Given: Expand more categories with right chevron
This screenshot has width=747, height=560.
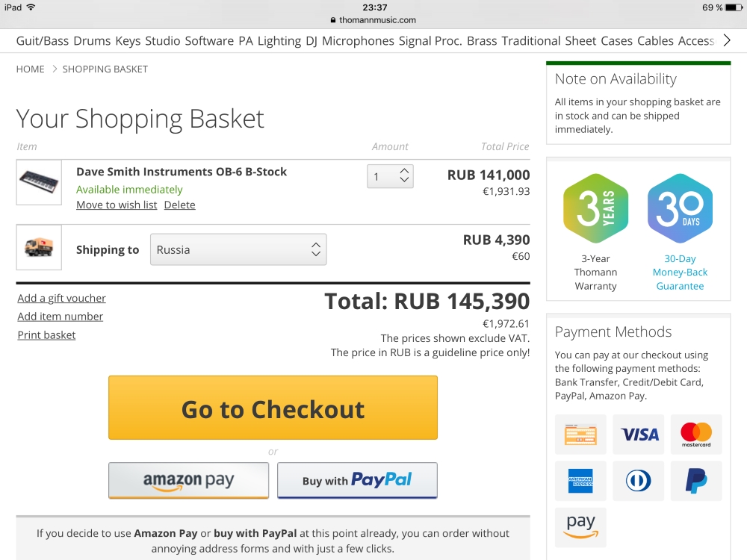Looking at the screenshot, I should (x=728, y=40).
